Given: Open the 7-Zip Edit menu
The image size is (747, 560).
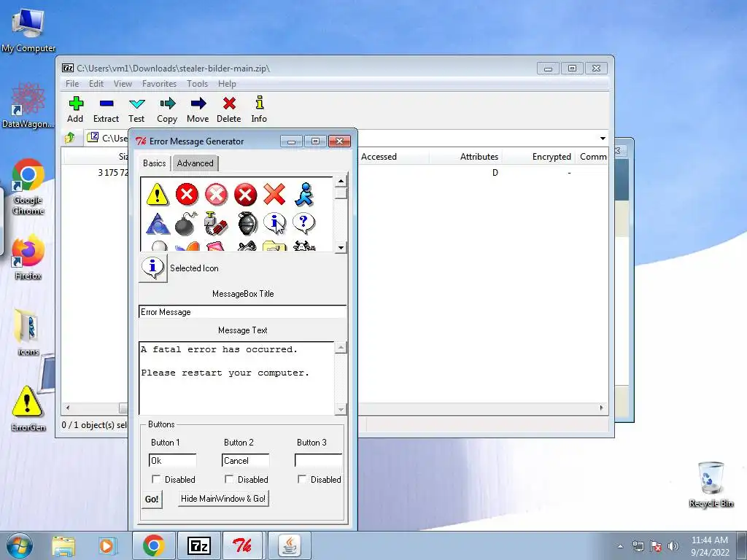Looking at the screenshot, I should (96, 84).
